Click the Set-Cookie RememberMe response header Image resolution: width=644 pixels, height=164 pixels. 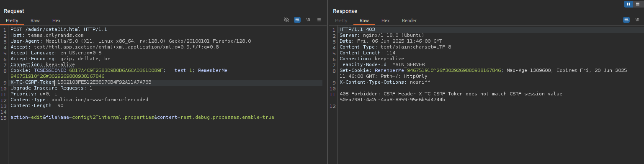click(483, 73)
